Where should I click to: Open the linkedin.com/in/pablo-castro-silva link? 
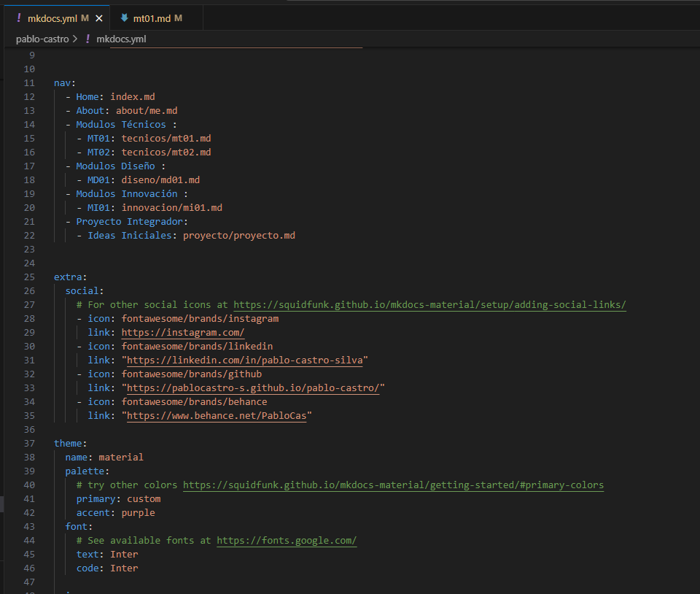click(x=245, y=360)
